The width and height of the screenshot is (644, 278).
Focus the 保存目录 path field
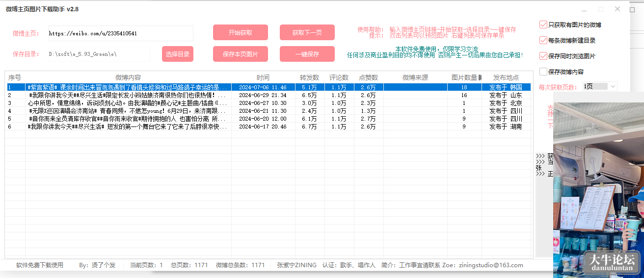pos(99,54)
